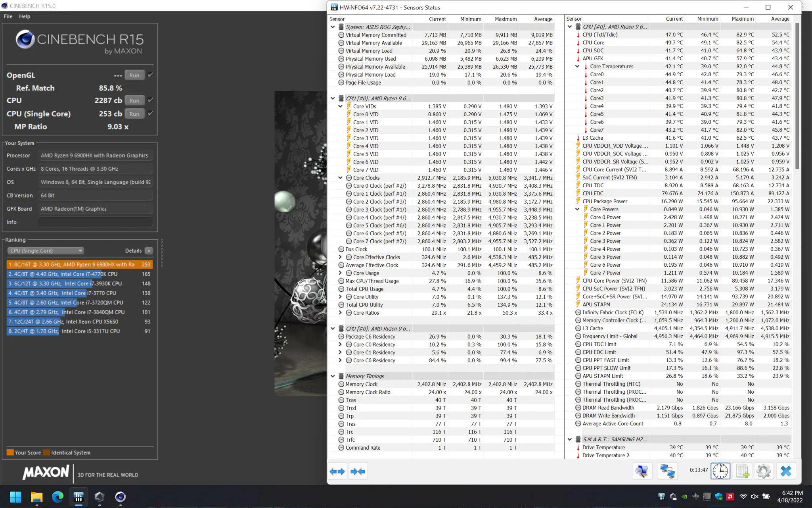Launch Microsoft Edge from taskbar

click(57, 496)
